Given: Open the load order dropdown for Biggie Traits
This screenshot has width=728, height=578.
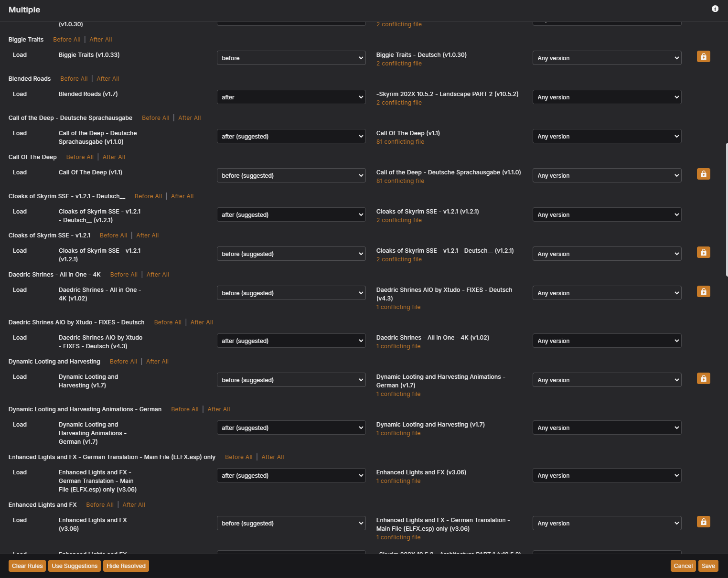Looking at the screenshot, I should click(291, 58).
